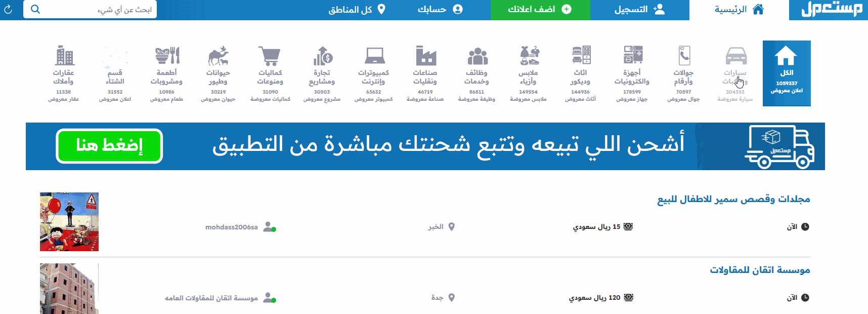Open the animals and birds camel icon

pos(219,56)
